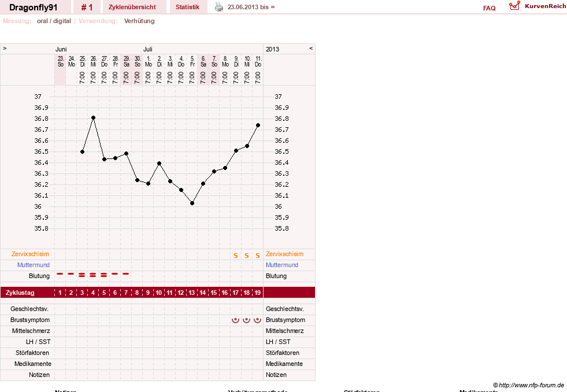Click the cervical mucus 'S' on cycle day 18
The width and height of the screenshot is (567, 392).
point(247,256)
